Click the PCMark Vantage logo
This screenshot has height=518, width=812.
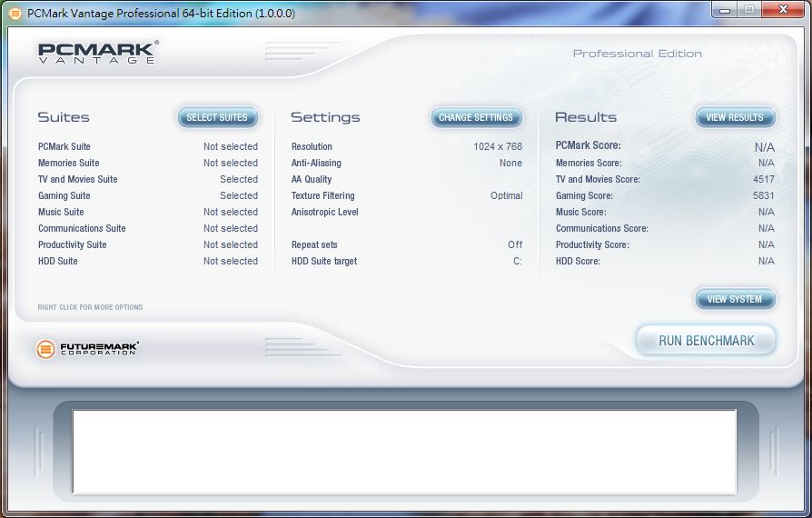[98, 53]
